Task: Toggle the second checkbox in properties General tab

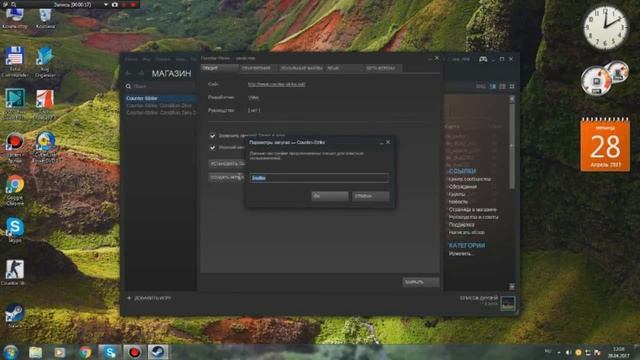Action: pyautogui.click(x=212, y=147)
